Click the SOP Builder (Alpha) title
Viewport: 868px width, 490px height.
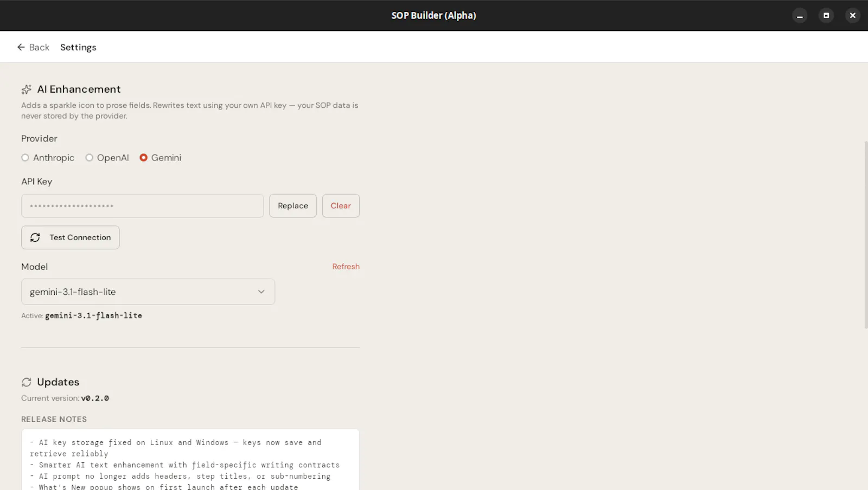(x=434, y=16)
